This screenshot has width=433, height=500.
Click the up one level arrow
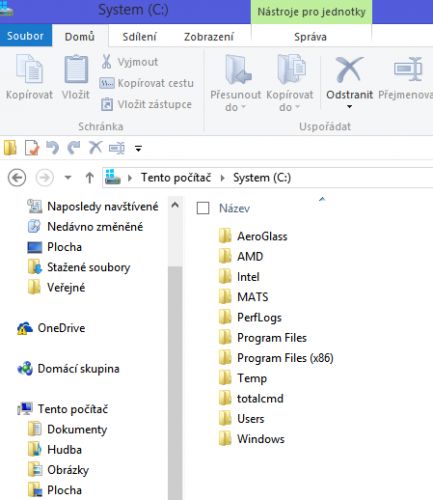click(89, 178)
